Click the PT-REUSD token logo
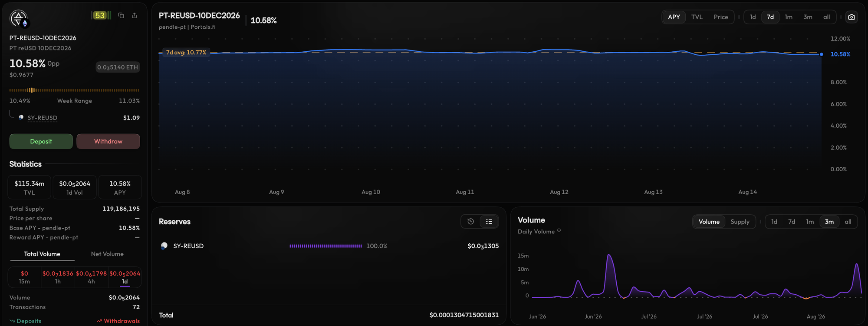 (19, 19)
